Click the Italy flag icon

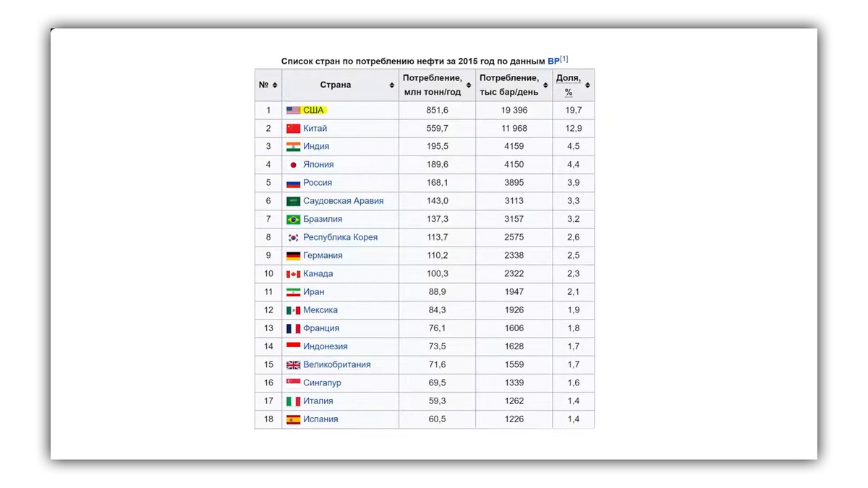click(293, 401)
